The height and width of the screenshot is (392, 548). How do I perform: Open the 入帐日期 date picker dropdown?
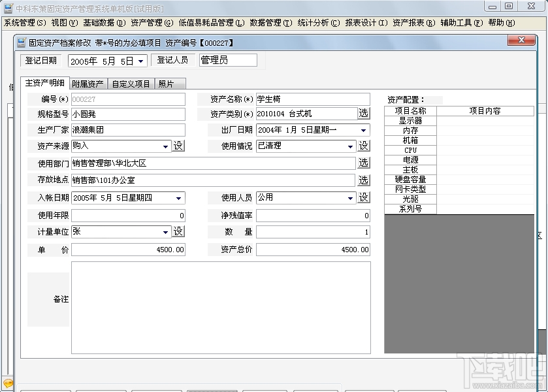(178, 197)
